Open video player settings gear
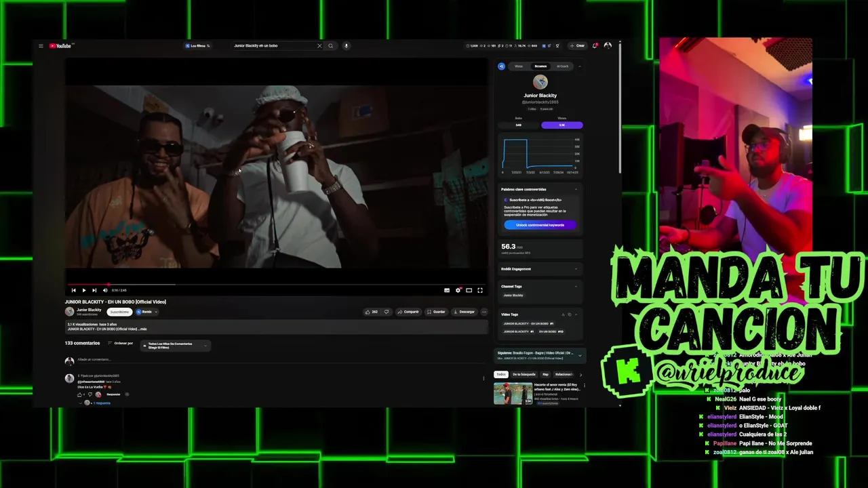Screen dimensions: 868x488 [458, 290]
